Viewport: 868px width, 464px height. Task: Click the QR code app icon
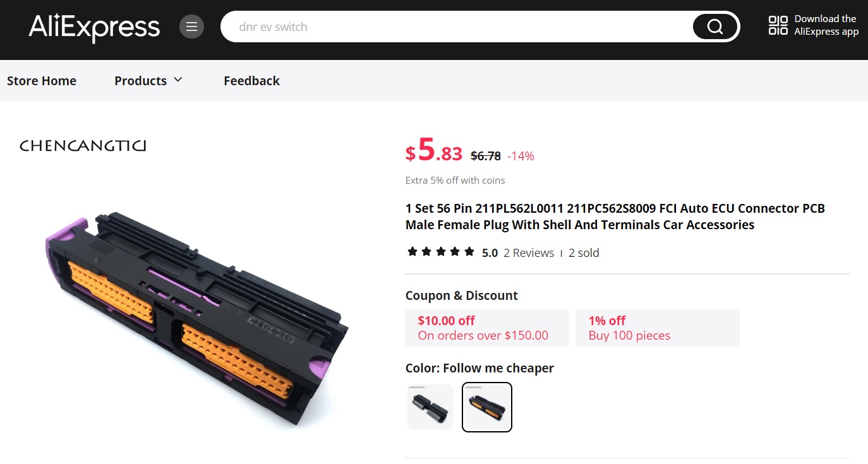click(x=778, y=26)
